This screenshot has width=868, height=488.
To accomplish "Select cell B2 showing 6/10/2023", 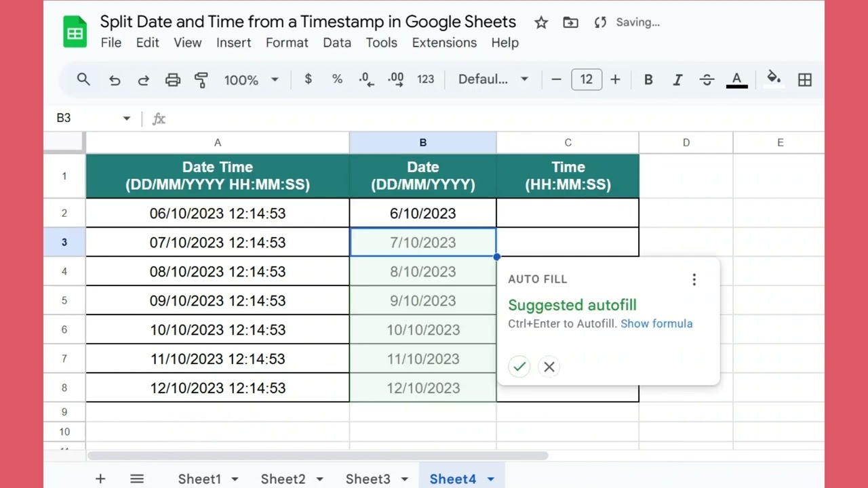I will pyautogui.click(x=423, y=213).
